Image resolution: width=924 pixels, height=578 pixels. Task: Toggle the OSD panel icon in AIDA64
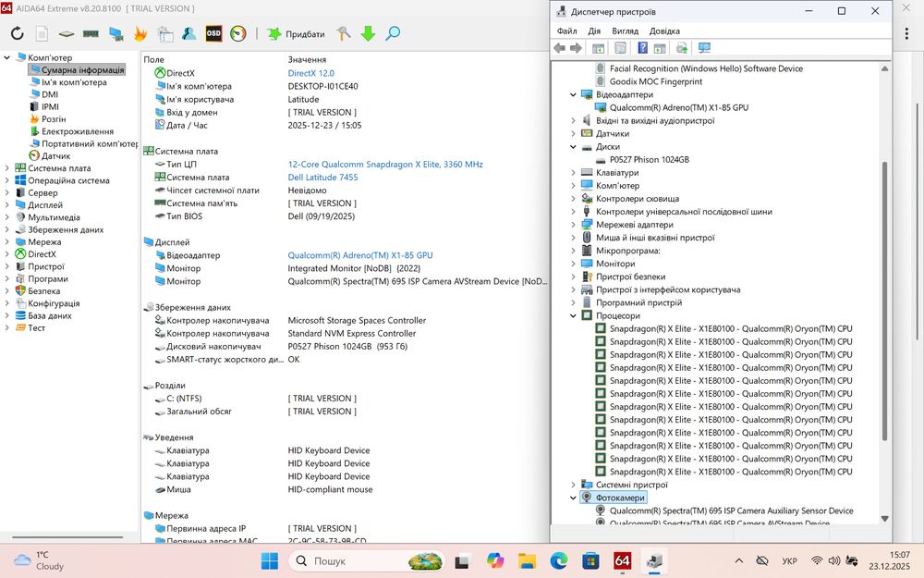[213, 33]
